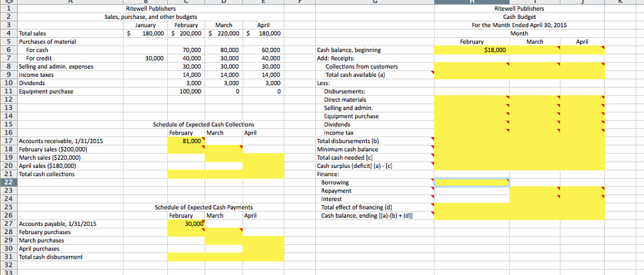Select 'Purchases of material' label

(x=48, y=42)
